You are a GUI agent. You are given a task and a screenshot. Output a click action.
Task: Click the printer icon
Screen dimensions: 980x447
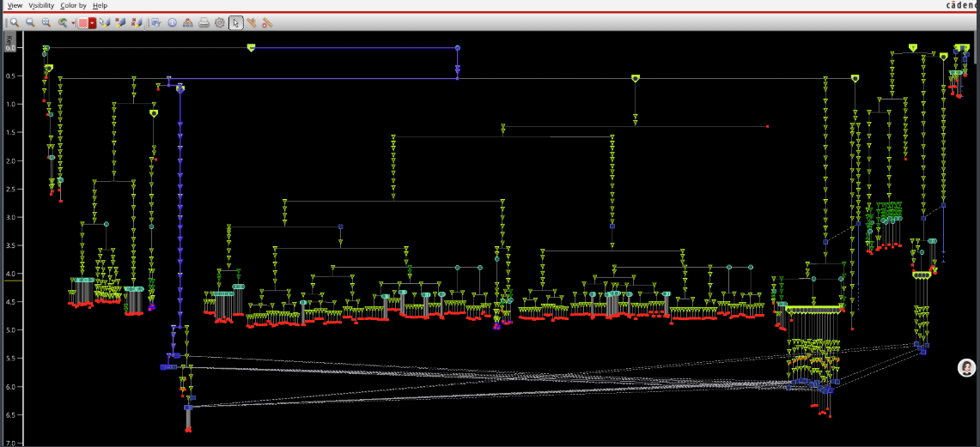click(204, 22)
